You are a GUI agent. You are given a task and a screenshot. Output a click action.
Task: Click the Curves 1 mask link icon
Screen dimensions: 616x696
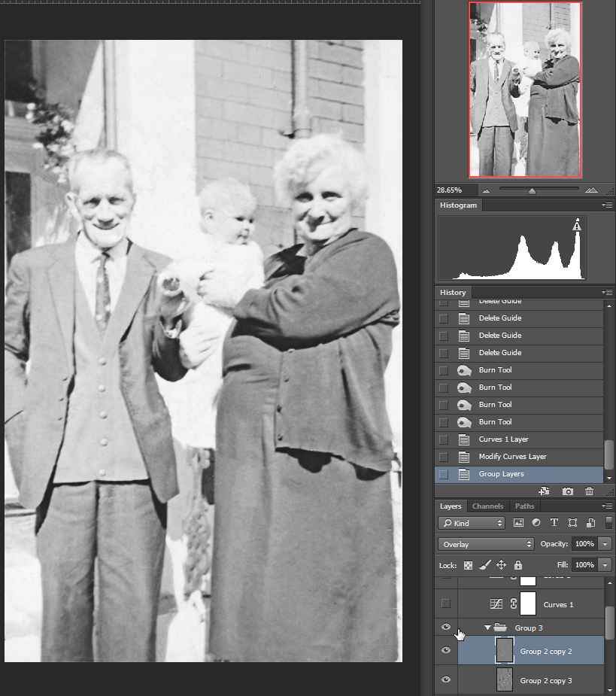[x=514, y=603]
